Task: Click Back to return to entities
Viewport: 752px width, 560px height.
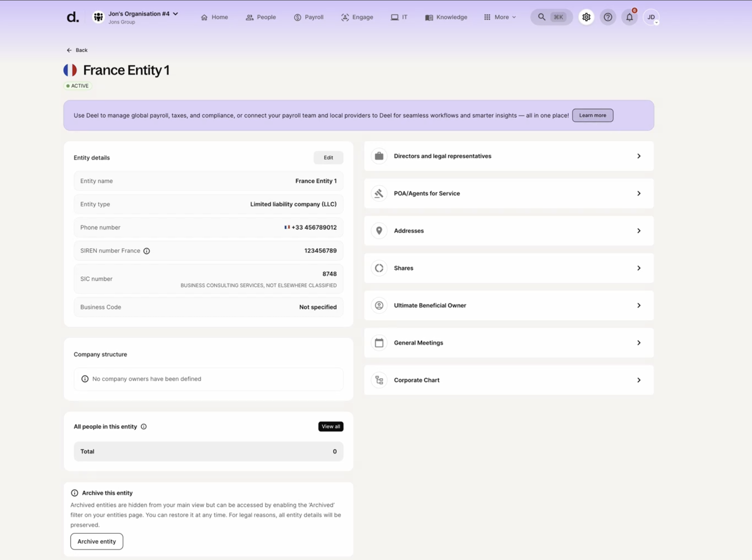Action: [77, 50]
